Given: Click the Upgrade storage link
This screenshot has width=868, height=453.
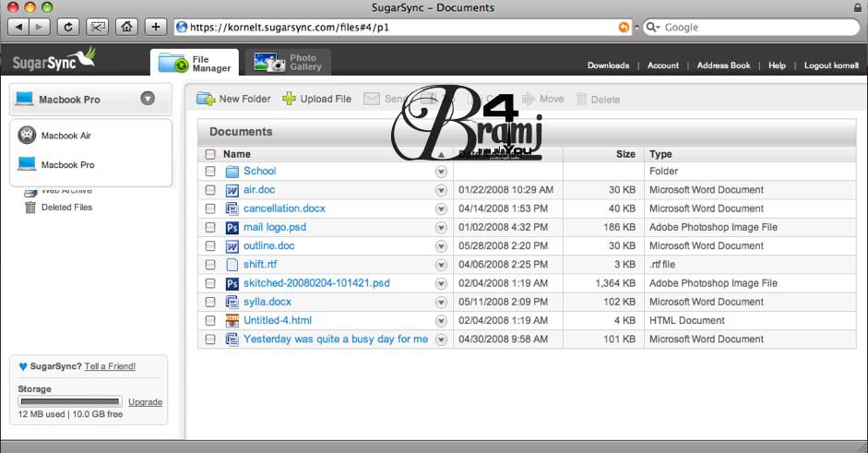Looking at the screenshot, I should point(145,402).
